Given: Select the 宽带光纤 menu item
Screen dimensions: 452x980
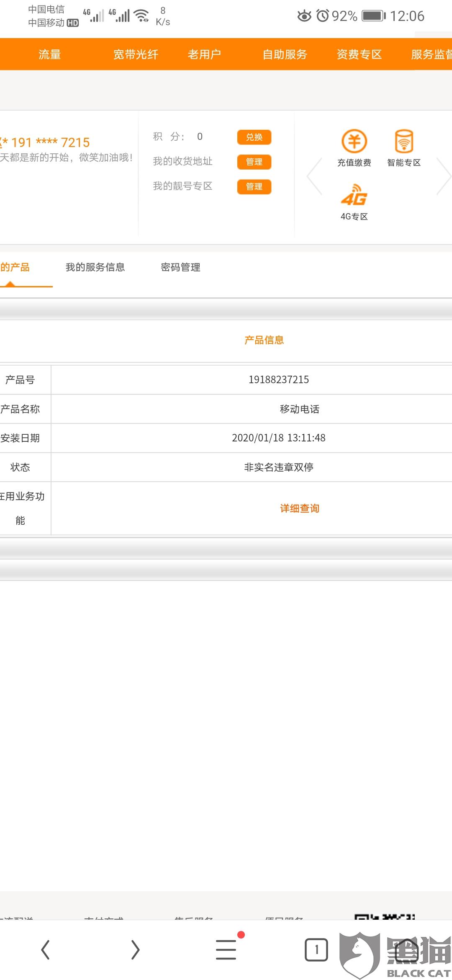Looking at the screenshot, I should (x=136, y=54).
